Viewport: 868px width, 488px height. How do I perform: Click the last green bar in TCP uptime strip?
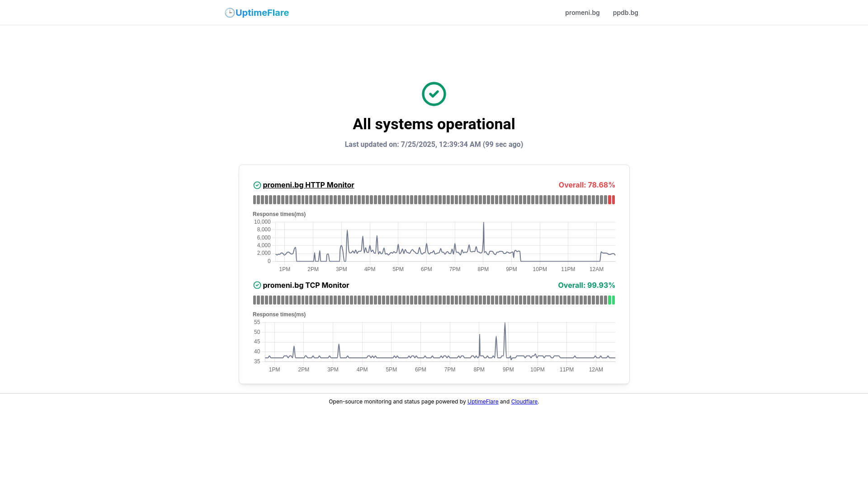pos(613,300)
